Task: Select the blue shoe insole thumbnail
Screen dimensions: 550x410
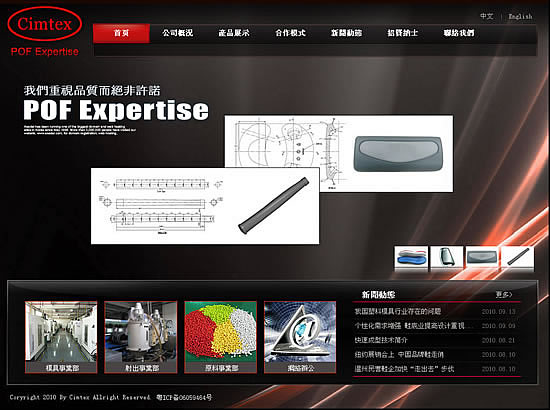Action: pos(411,258)
